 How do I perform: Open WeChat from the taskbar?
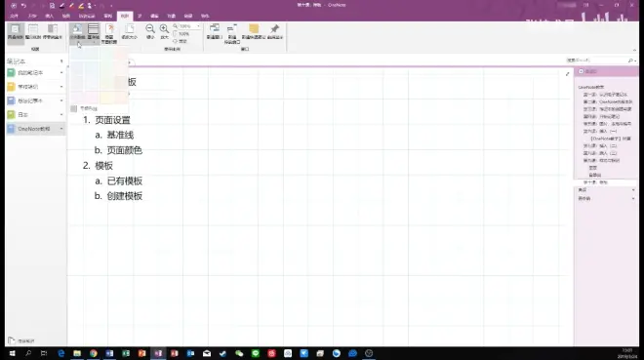tap(239, 353)
